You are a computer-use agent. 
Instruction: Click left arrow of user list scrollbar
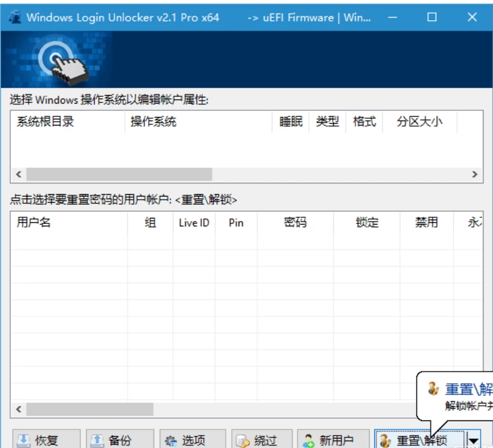coord(19,409)
